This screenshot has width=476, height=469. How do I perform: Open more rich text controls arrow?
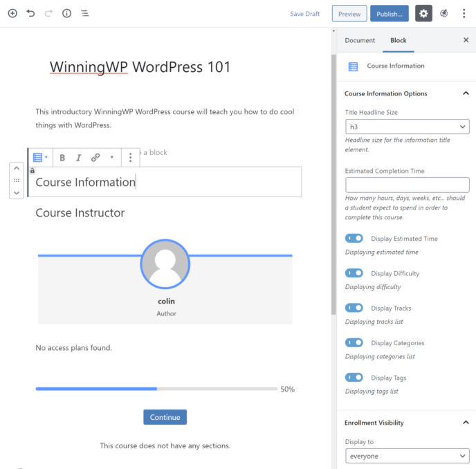(111, 157)
